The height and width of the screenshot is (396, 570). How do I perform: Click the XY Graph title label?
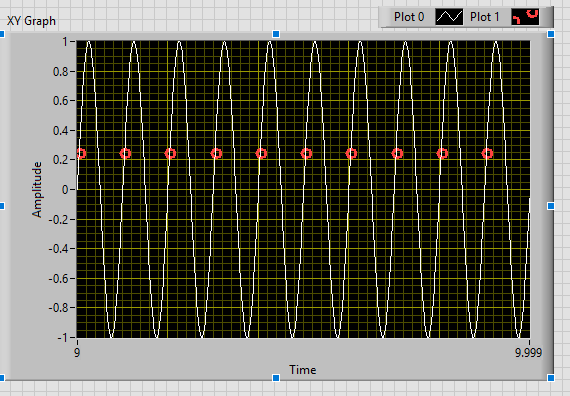31,21
